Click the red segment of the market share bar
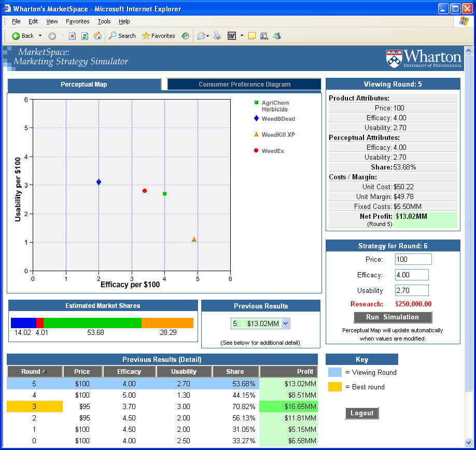Image resolution: width=476 pixels, height=450 pixels. point(40,323)
